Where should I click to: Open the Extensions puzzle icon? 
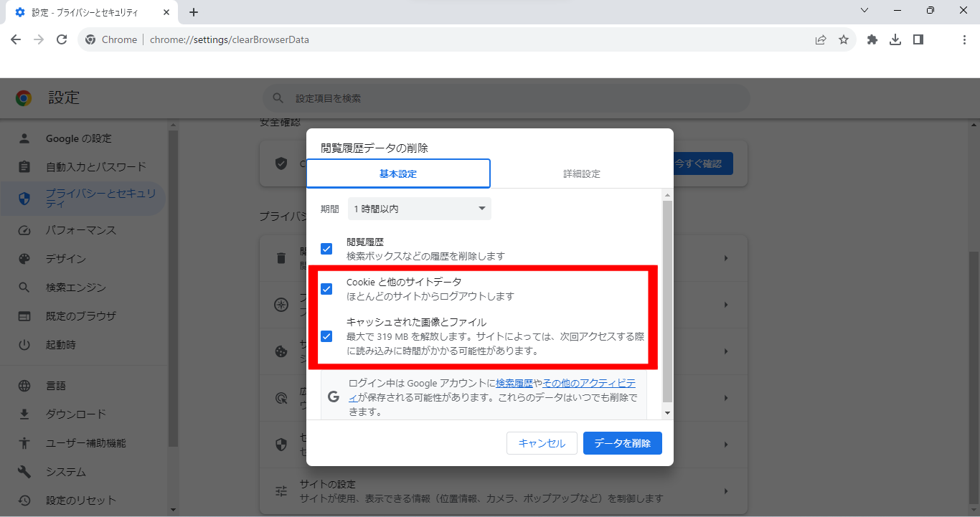pos(872,39)
